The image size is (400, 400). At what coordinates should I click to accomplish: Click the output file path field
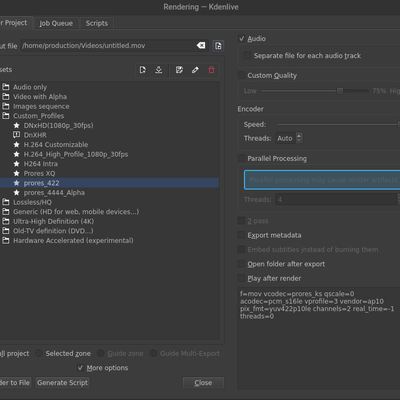(114, 46)
